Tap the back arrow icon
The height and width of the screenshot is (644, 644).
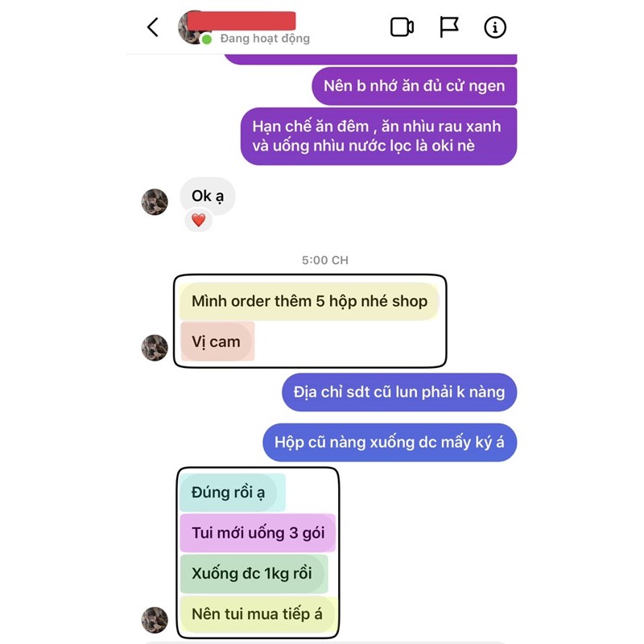pos(153,27)
